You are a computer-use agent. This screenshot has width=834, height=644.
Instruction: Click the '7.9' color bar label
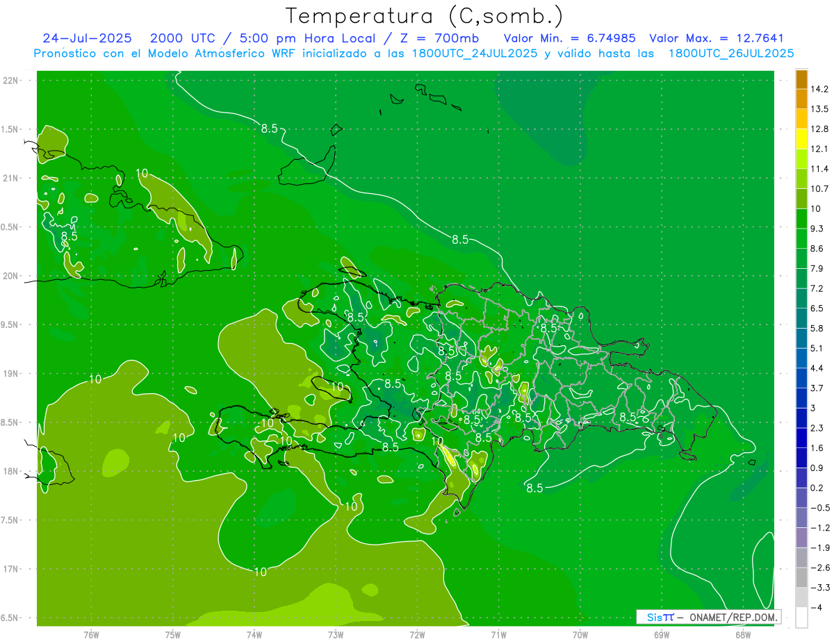pos(819,268)
